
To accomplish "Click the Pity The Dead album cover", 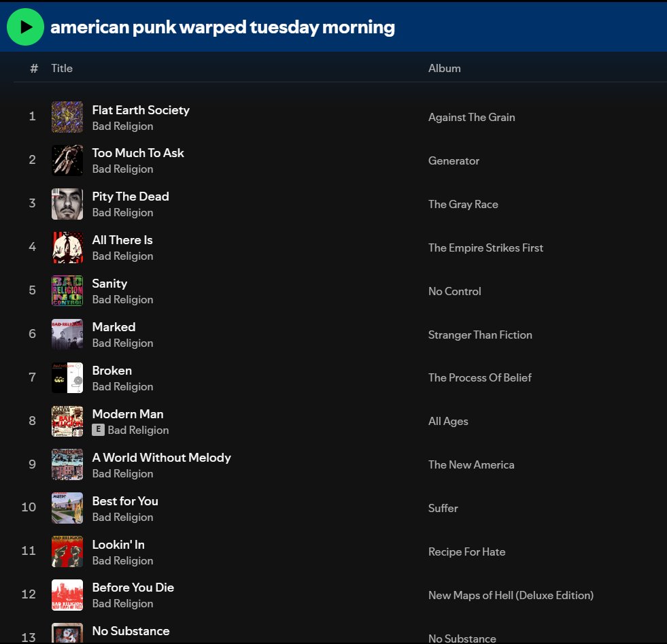I will (x=67, y=204).
